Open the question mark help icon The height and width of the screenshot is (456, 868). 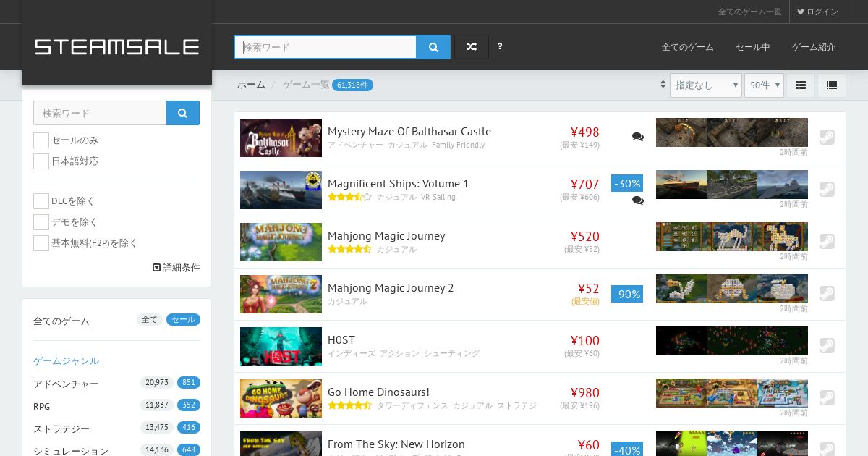click(500, 47)
